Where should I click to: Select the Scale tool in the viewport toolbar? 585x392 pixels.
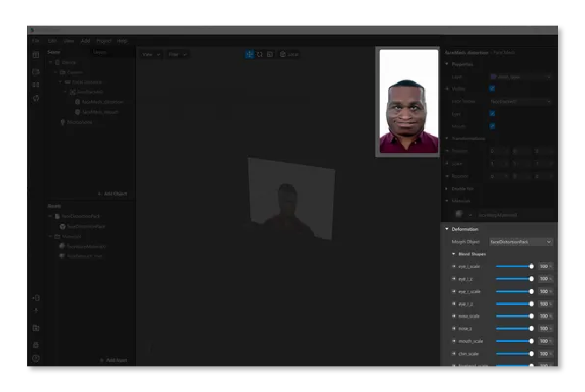pyautogui.click(x=270, y=54)
